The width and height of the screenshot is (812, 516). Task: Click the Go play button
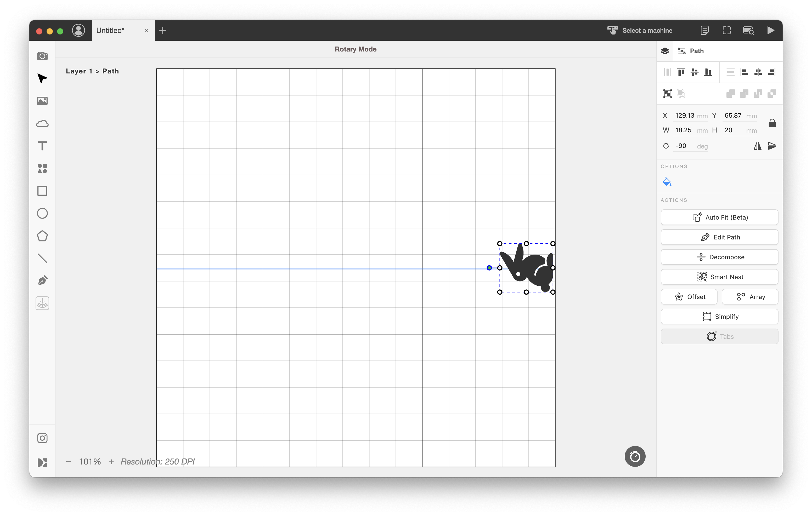(x=770, y=30)
